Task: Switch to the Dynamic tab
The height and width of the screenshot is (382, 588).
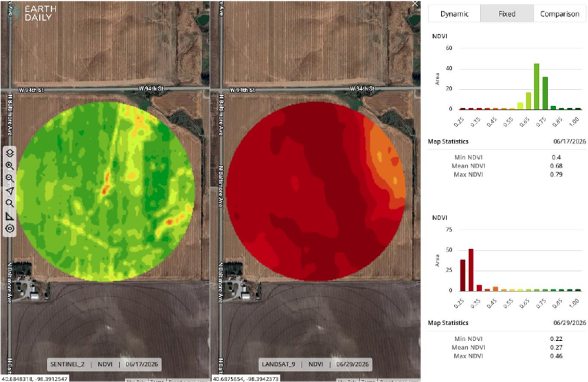Action: pos(454,14)
